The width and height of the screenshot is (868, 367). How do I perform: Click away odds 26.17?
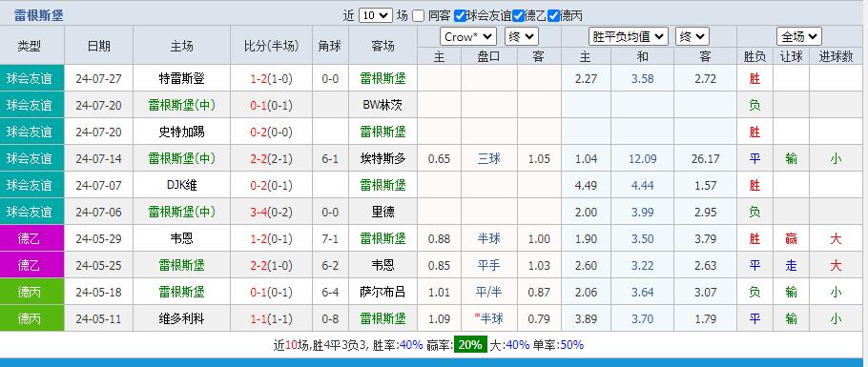pyautogui.click(x=705, y=159)
